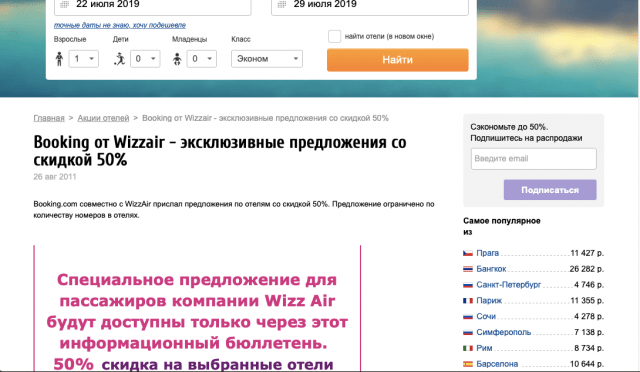Click the last breadcrumb 'Booking от Wizzair' text

(265, 118)
